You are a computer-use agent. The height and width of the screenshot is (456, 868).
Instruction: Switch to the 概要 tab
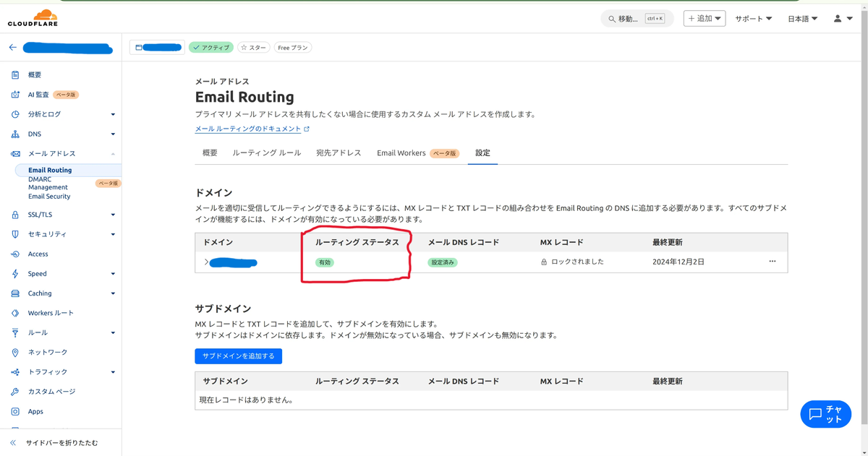(210, 153)
